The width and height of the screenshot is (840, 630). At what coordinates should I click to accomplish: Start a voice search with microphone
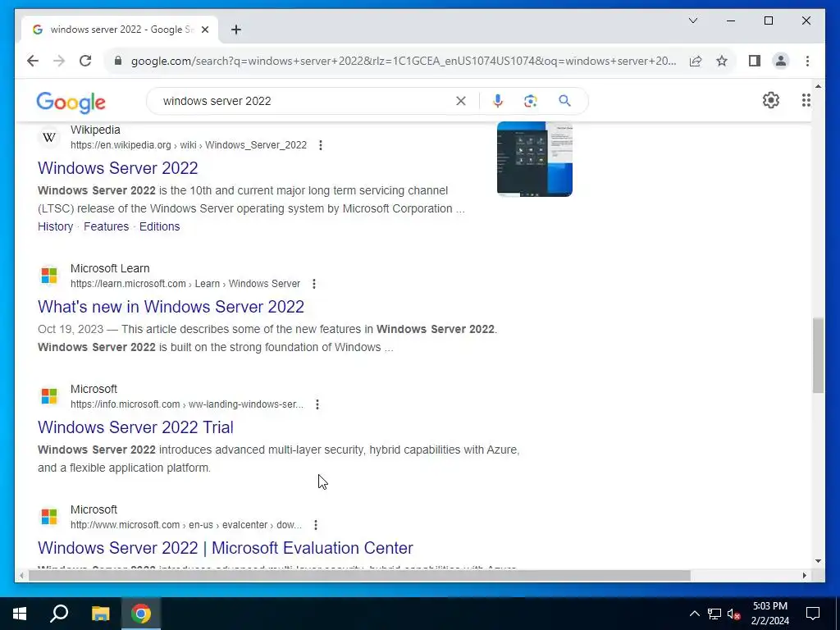pos(498,101)
